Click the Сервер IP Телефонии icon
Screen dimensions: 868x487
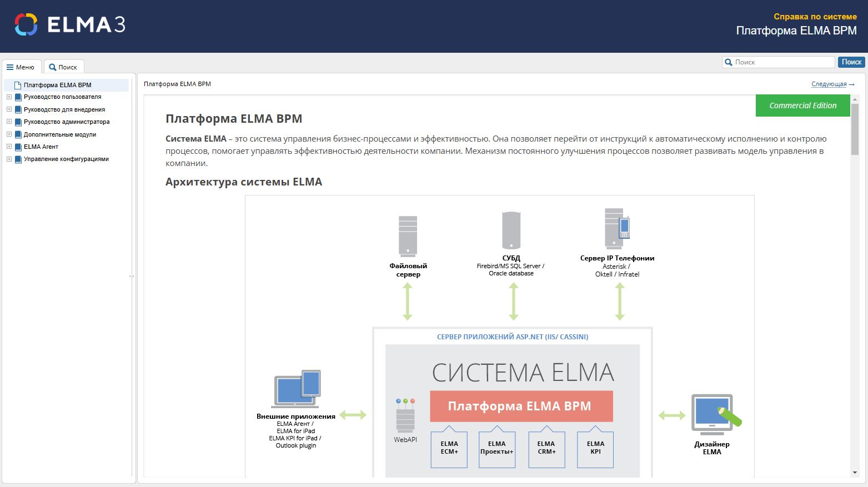coord(616,228)
